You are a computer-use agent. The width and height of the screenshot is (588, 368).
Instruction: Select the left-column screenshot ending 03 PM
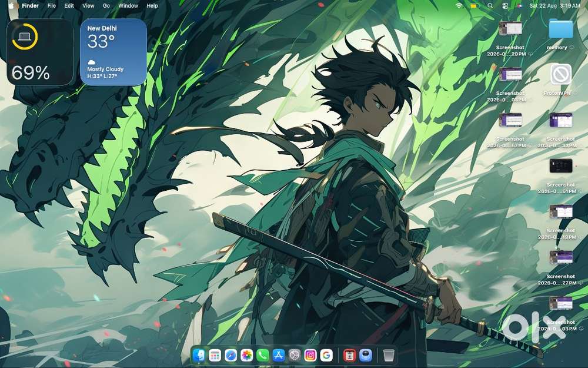pos(510,74)
